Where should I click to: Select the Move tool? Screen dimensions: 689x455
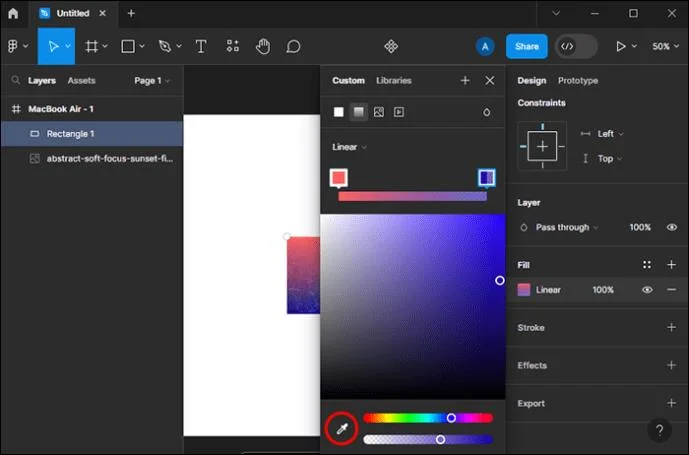tap(53, 46)
